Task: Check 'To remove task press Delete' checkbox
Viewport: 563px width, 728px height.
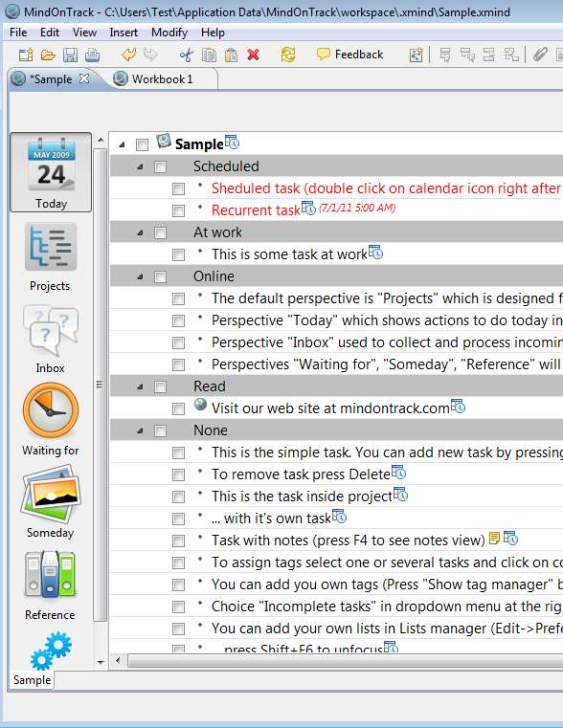Action: (x=178, y=474)
